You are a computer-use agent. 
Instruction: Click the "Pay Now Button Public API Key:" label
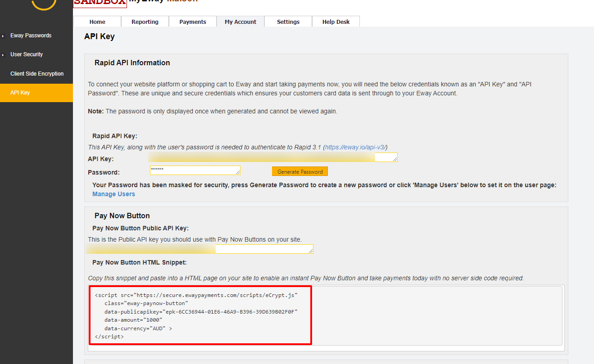click(x=141, y=228)
